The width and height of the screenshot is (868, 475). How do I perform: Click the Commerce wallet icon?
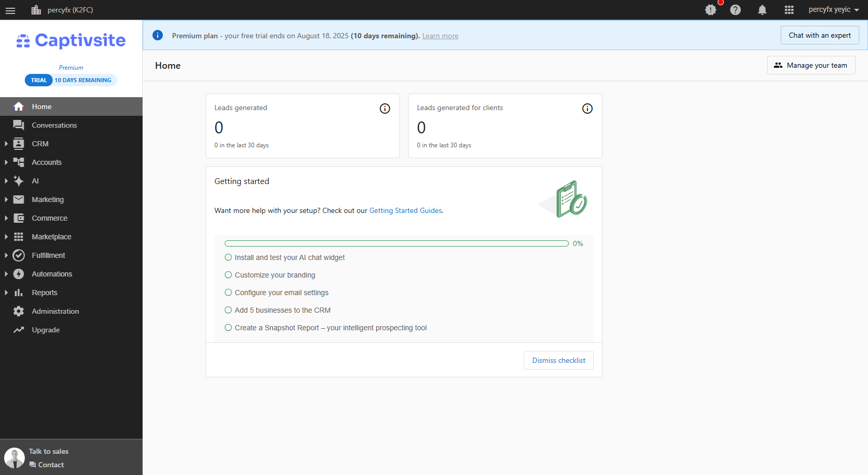(x=19, y=218)
